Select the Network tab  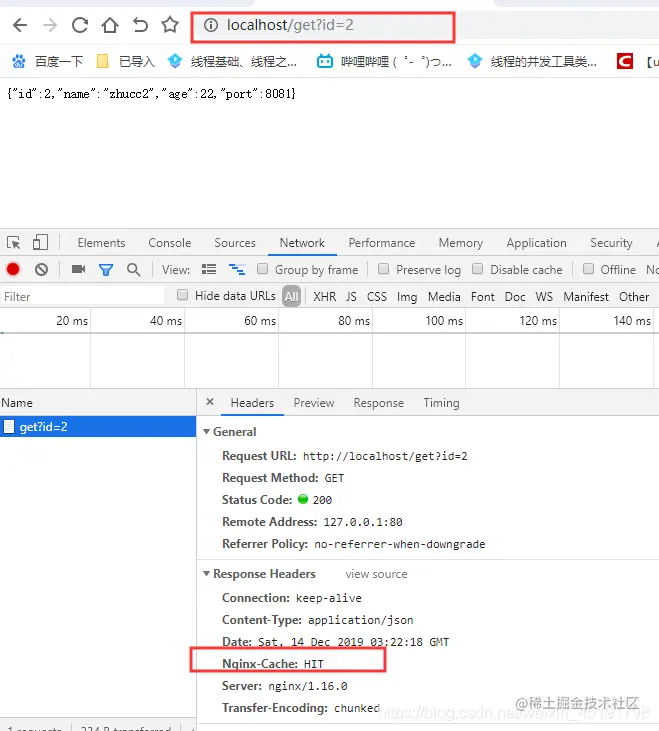tap(302, 243)
